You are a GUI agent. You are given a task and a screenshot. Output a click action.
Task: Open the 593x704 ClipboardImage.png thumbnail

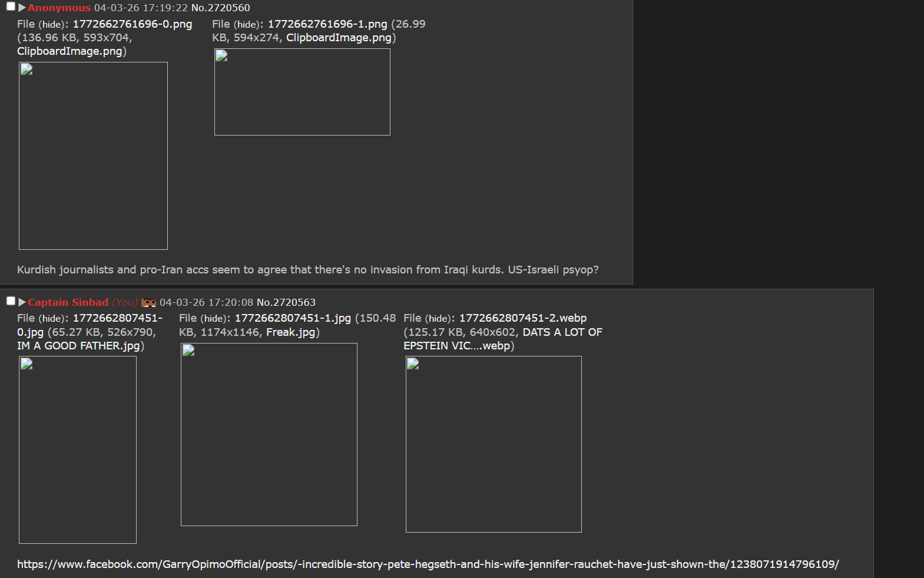pyautogui.click(x=93, y=156)
